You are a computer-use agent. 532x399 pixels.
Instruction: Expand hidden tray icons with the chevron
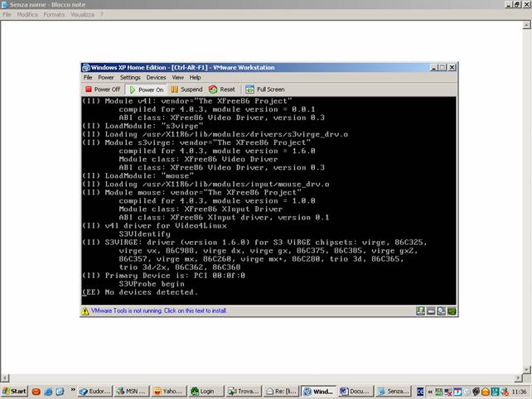(x=430, y=392)
